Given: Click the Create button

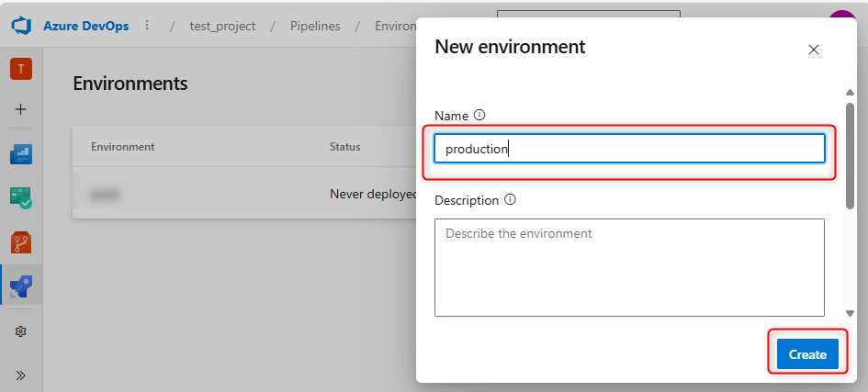Looking at the screenshot, I should (x=807, y=354).
